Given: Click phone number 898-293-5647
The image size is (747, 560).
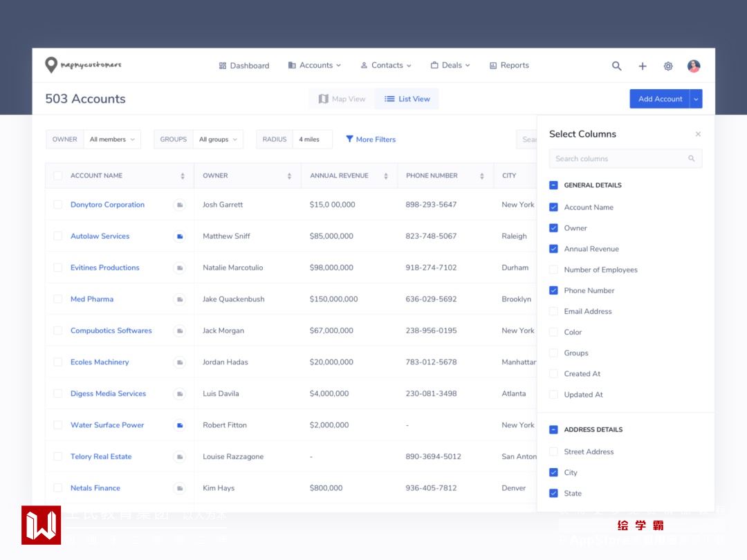Looking at the screenshot, I should point(431,205).
